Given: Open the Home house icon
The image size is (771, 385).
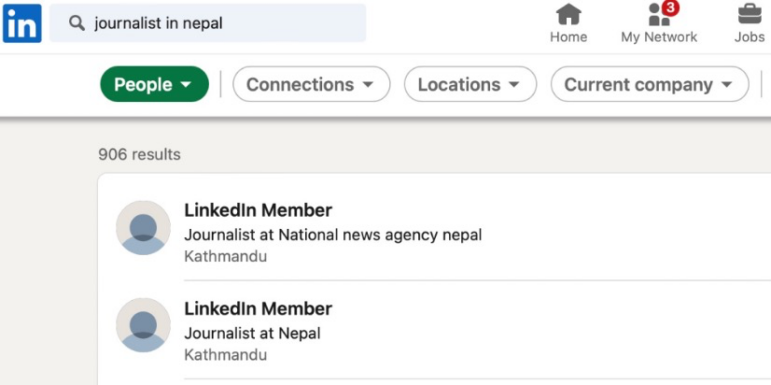Looking at the screenshot, I should coord(568,14).
